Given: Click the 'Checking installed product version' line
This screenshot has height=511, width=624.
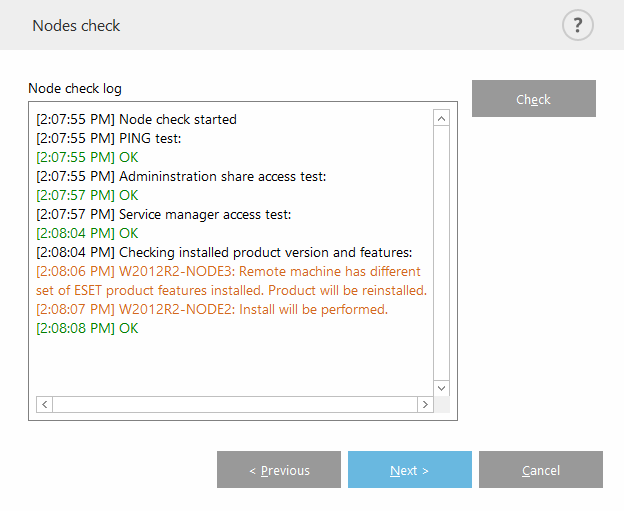Looking at the screenshot, I should 224,252.
